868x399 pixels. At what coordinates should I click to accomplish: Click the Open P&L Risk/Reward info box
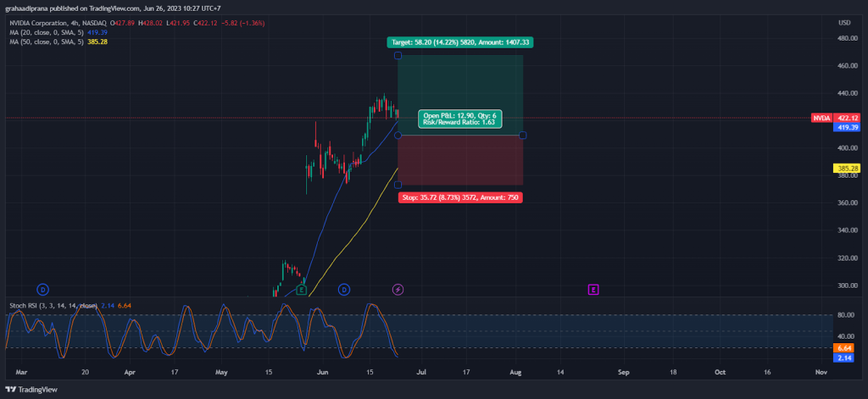pos(460,119)
